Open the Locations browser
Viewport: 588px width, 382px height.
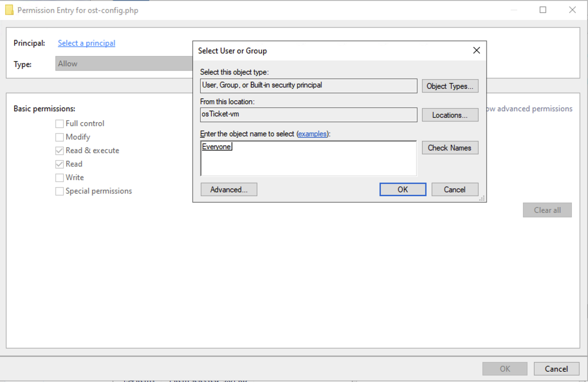click(x=450, y=114)
